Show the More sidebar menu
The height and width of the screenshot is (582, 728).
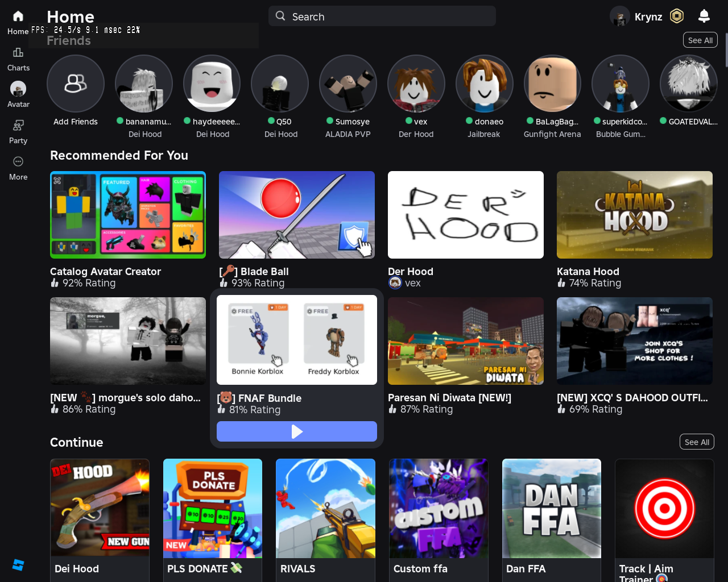coord(18,161)
